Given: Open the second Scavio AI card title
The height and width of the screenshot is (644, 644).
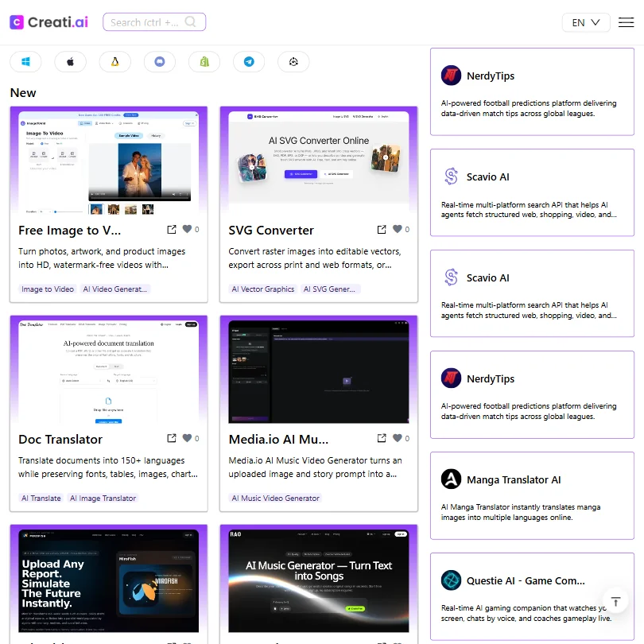Looking at the screenshot, I should pos(487,278).
